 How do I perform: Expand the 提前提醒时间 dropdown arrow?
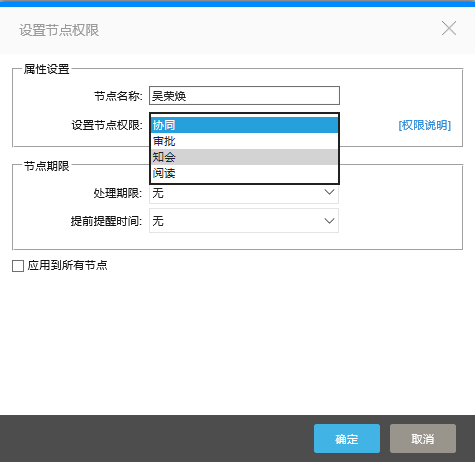329,221
